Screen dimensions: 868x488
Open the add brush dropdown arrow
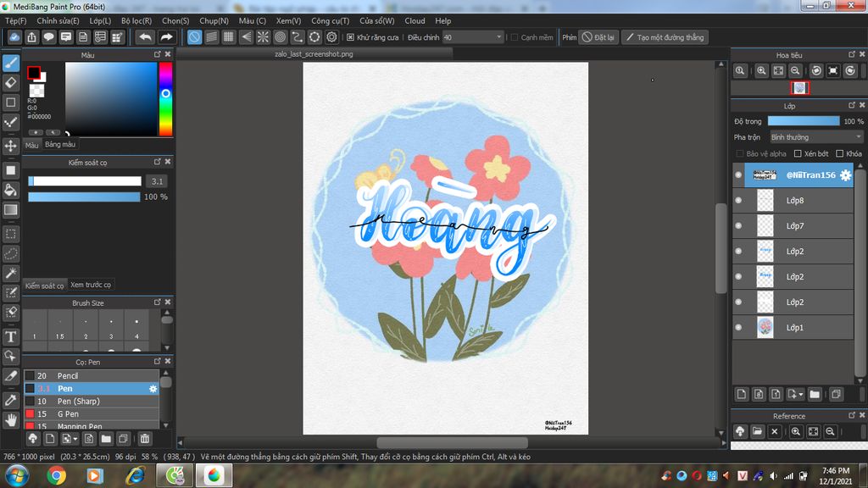(x=75, y=439)
